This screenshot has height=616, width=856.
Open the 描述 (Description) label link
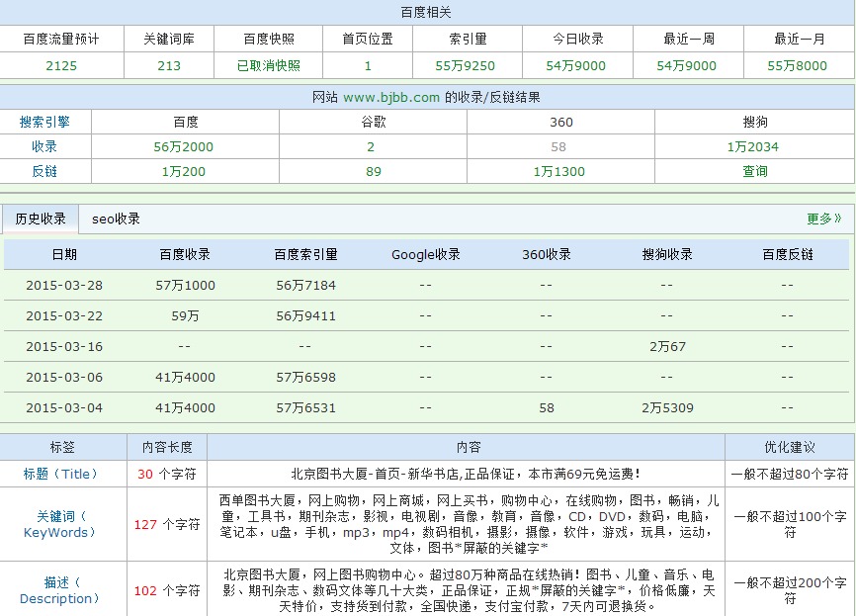tap(60, 590)
